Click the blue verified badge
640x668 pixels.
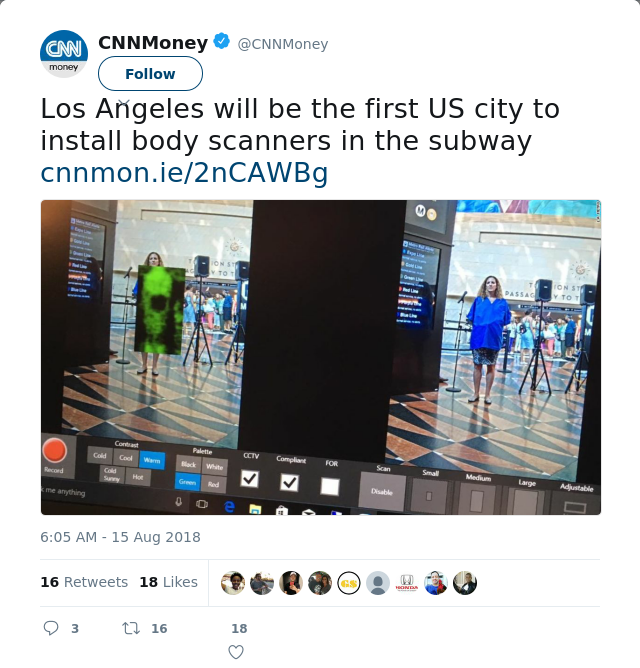tap(222, 41)
